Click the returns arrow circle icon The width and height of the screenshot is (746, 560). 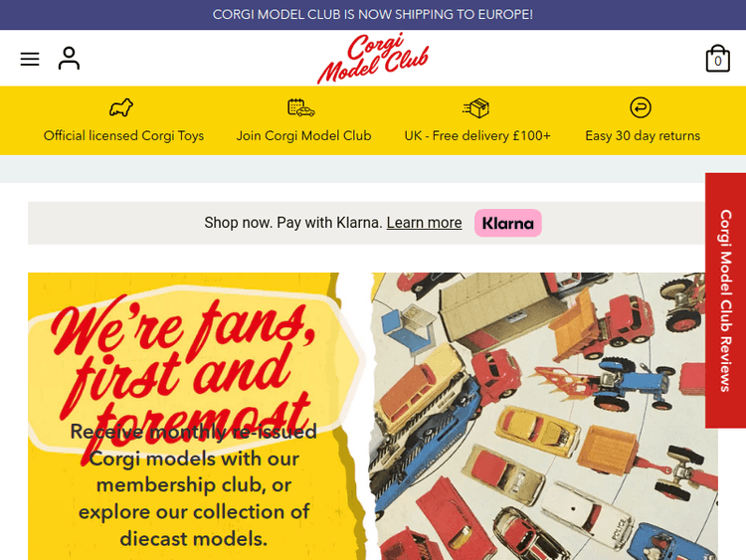click(641, 107)
